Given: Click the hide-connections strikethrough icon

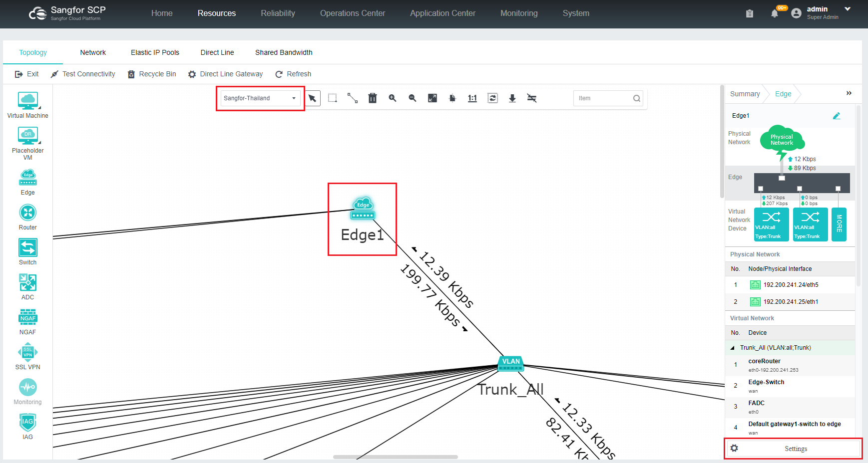Looking at the screenshot, I should click(532, 98).
